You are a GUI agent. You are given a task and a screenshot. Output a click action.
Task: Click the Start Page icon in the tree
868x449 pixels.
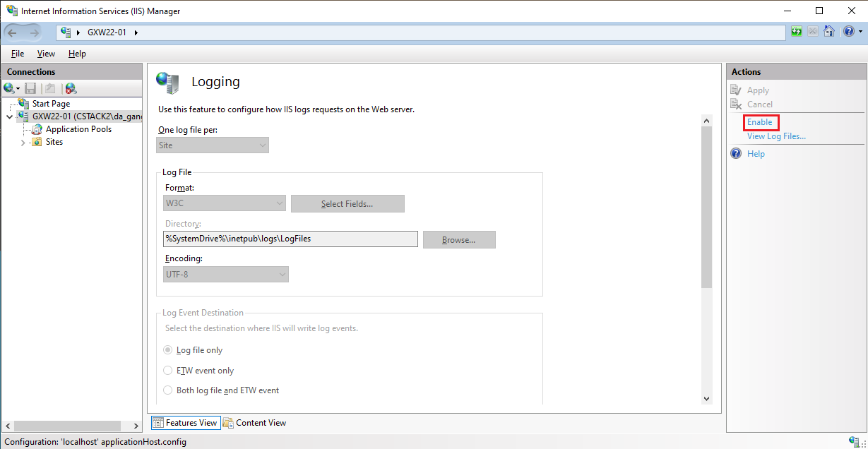pyautogui.click(x=24, y=104)
